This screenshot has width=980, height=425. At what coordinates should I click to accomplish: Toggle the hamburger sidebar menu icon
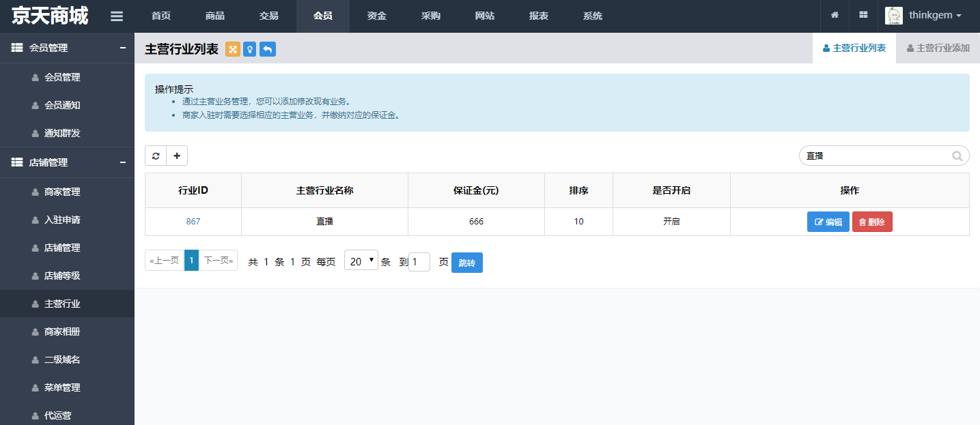tap(117, 16)
